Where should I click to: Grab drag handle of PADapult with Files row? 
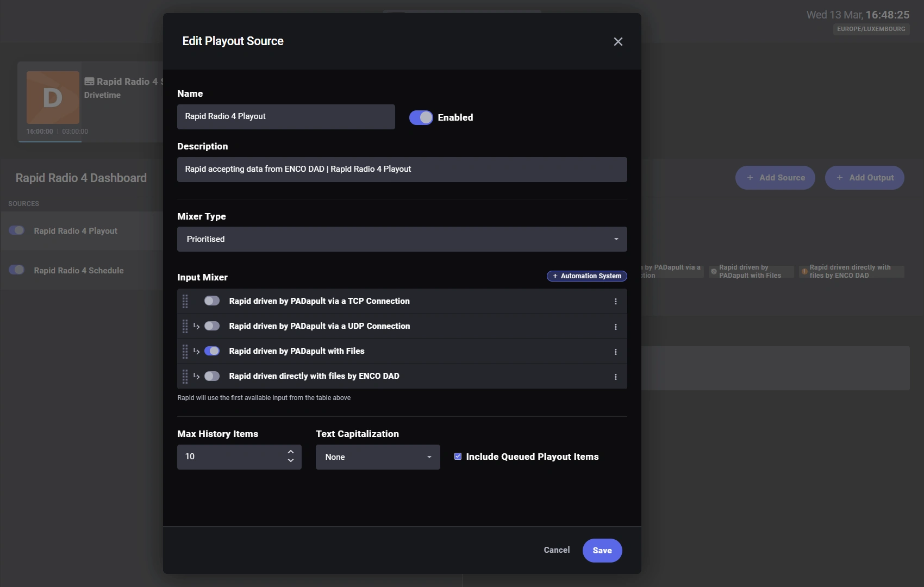(x=185, y=351)
